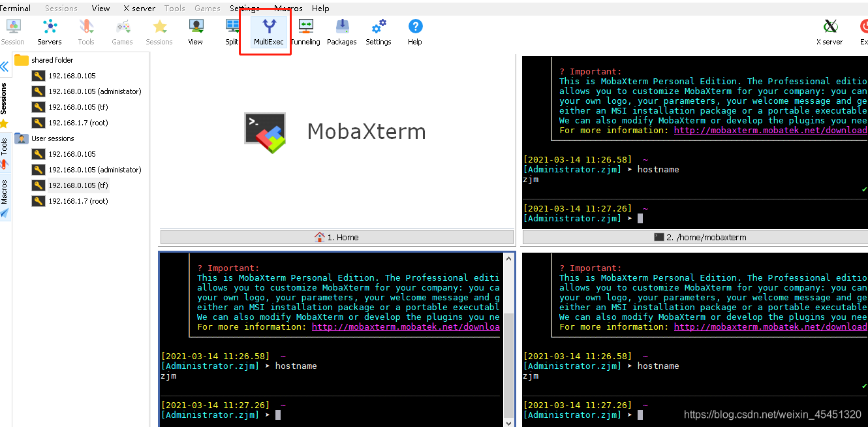Click the User sessions folder icon

[x=22, y=138]
